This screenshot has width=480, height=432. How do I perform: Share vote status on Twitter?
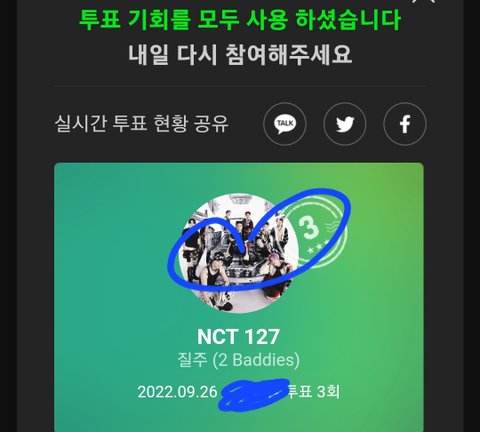(x=345, y=124)
